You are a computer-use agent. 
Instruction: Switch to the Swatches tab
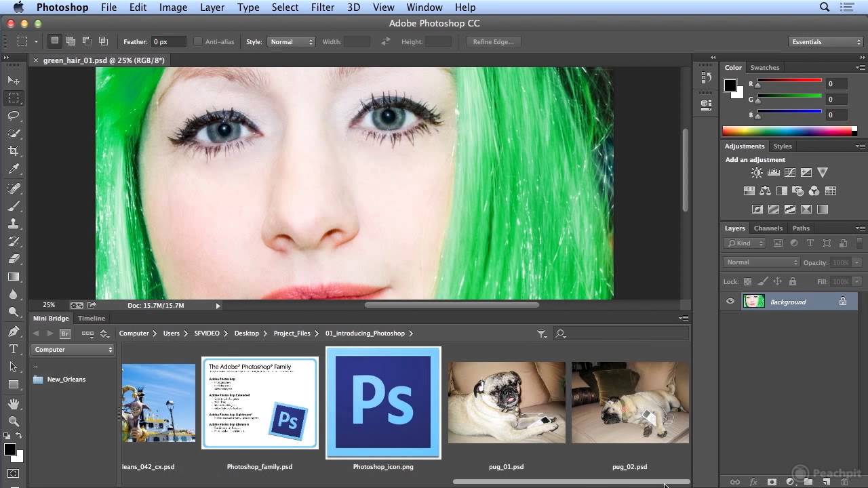point(765,68)
